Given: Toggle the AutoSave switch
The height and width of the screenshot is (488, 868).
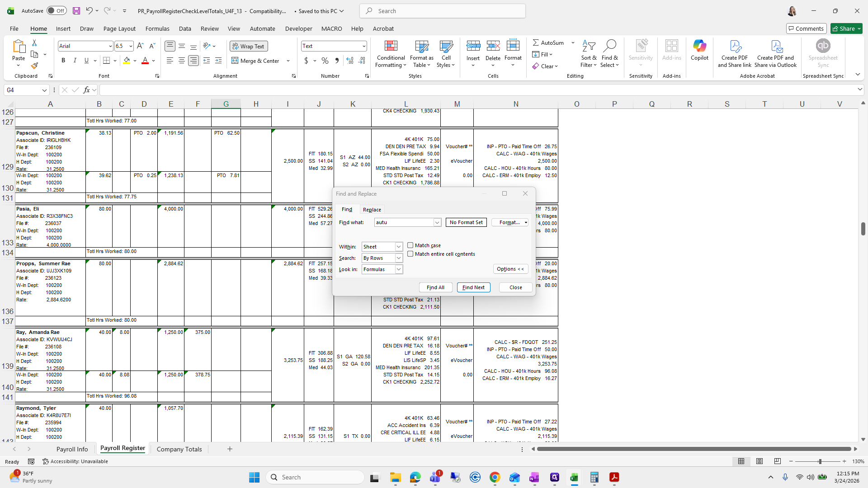Looking at the screenshot, I should 57,11.
